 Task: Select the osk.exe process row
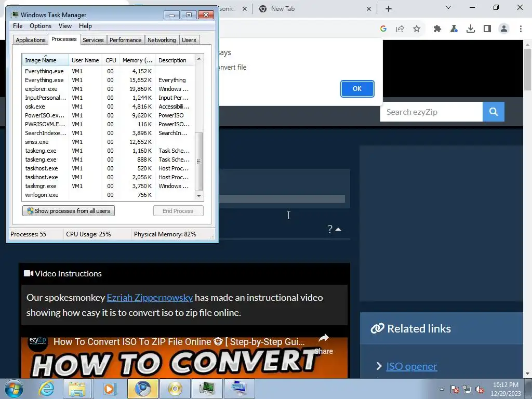(x=108, y=107)
